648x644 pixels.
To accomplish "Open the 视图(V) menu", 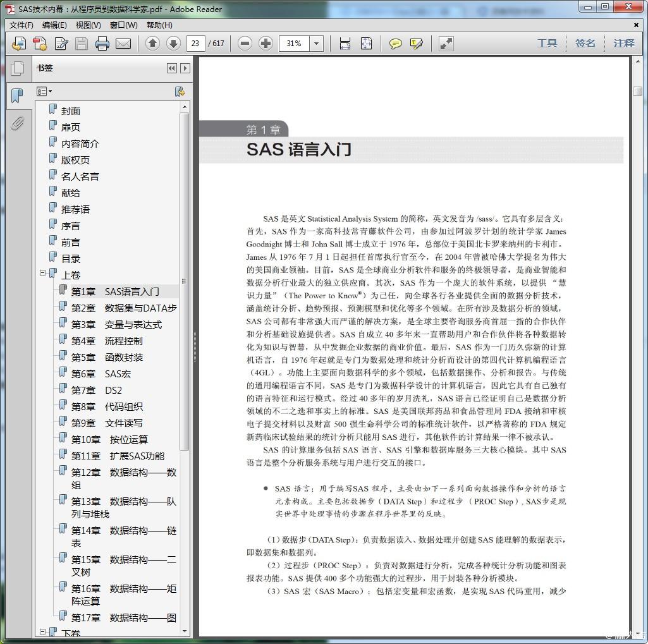I will coord(88,25).
